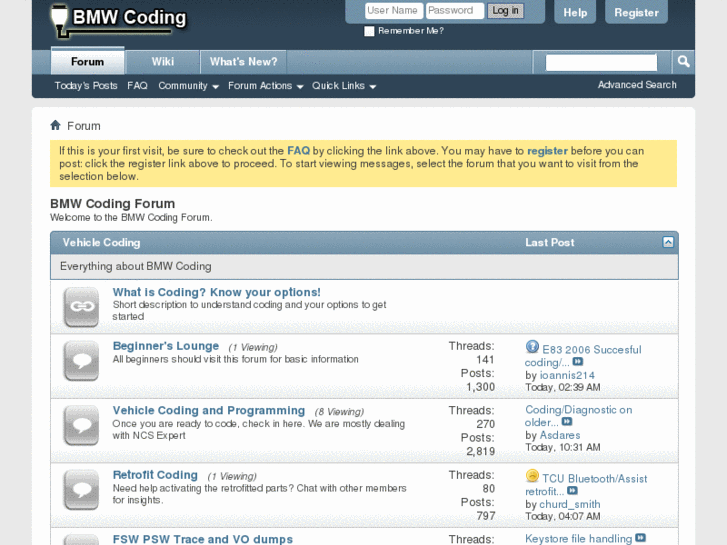Open the What's New? tab

[x=243, y=62]
